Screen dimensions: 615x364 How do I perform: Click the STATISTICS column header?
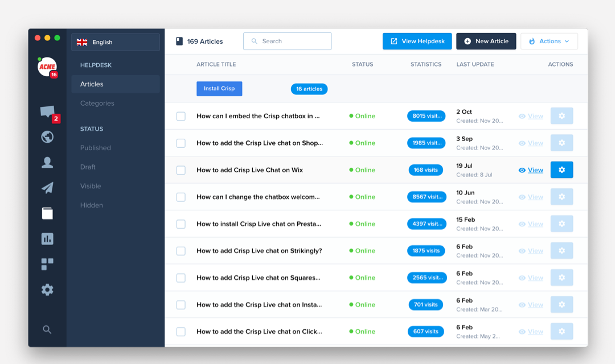[426, 64]
